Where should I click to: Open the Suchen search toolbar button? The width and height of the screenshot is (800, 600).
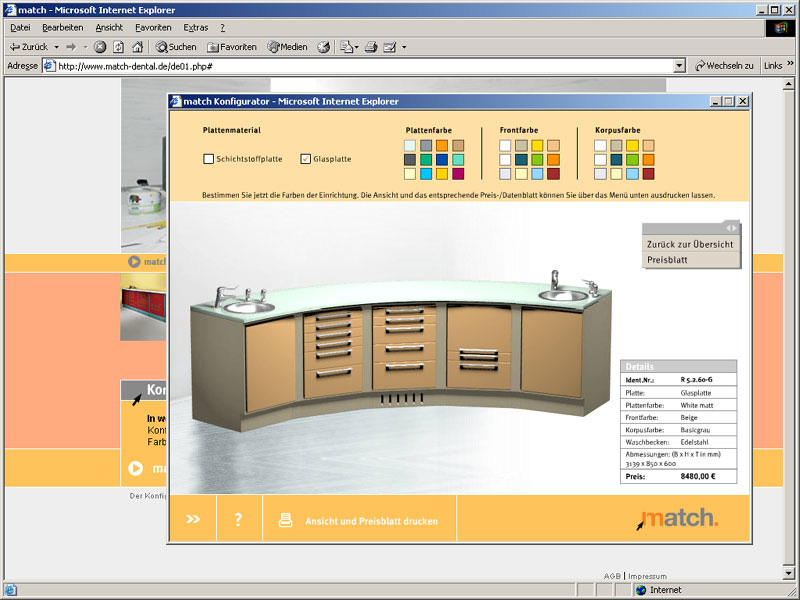pyautogui.click(x=176, y=47)
